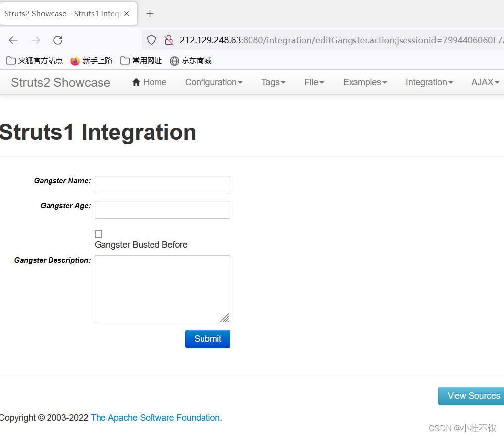Click the textarea resize handle
Viewport: 504px width, 437px height.
point(225,318)
